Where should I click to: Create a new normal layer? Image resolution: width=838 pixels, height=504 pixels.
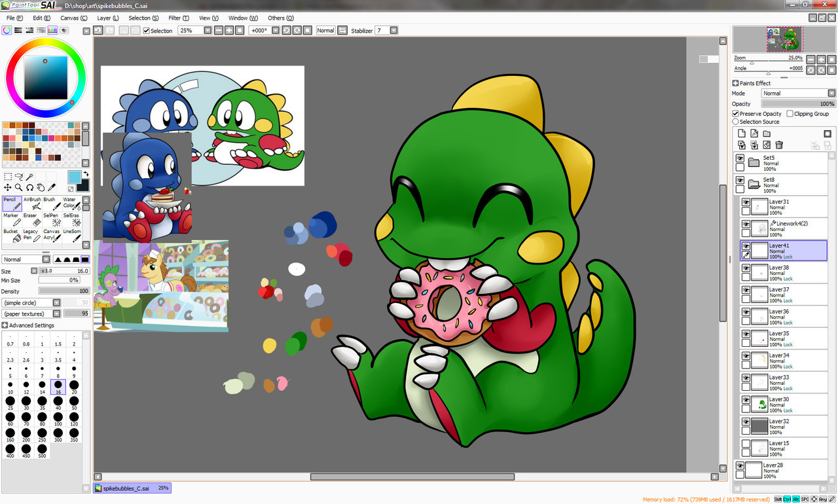[742, 134]
